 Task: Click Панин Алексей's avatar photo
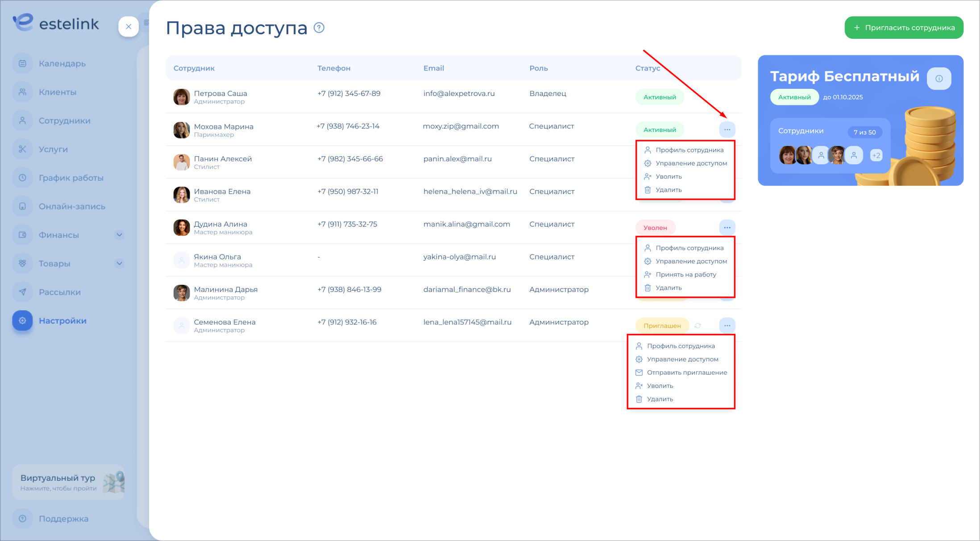pos(182,162)
